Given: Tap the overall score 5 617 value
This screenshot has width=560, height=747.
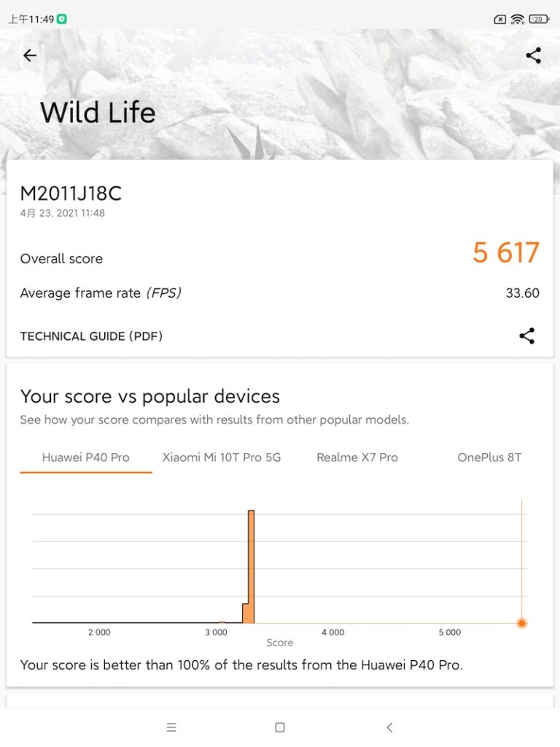Looking at the screenshot, I should point(506,252).
